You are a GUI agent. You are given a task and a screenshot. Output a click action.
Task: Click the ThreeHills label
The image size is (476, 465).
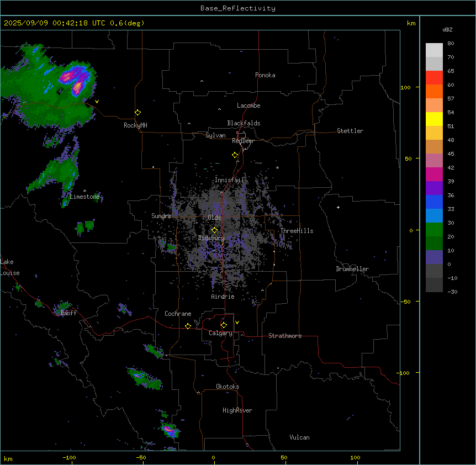coord(297,231)
